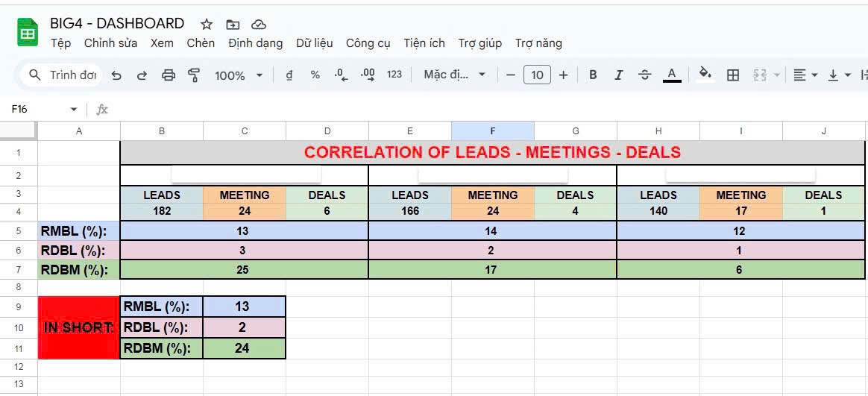Screen dimensions: 868x396
Task: Decrease decimal places
Action: [x=342, y=75]
